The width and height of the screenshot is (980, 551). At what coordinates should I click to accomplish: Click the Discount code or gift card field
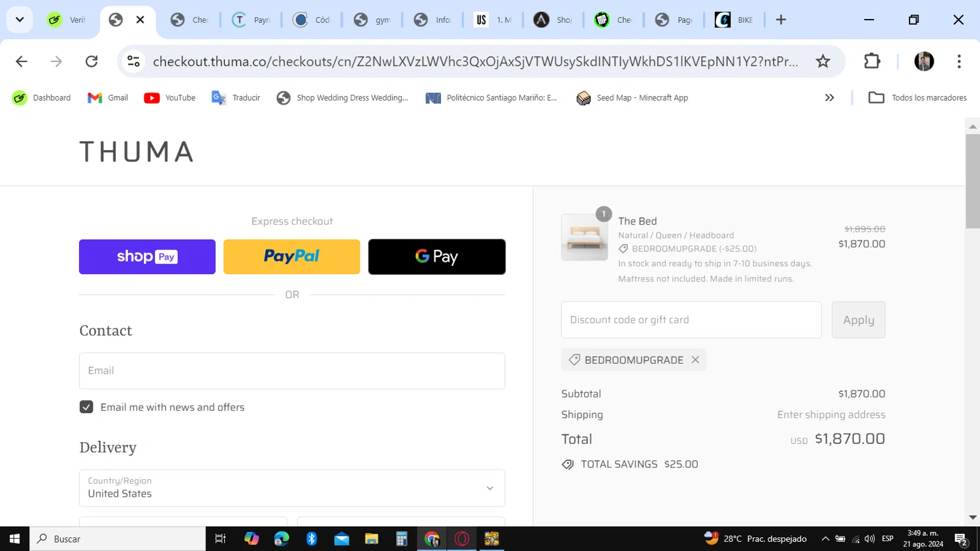pyautogui.click(x=691, y=320)
